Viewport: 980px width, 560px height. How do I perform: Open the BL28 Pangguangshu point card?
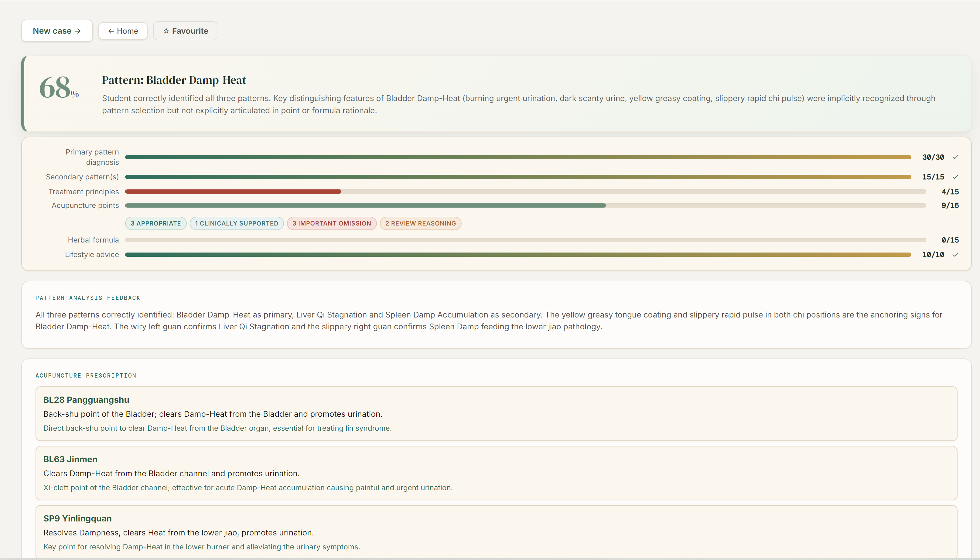click(496, 413)
